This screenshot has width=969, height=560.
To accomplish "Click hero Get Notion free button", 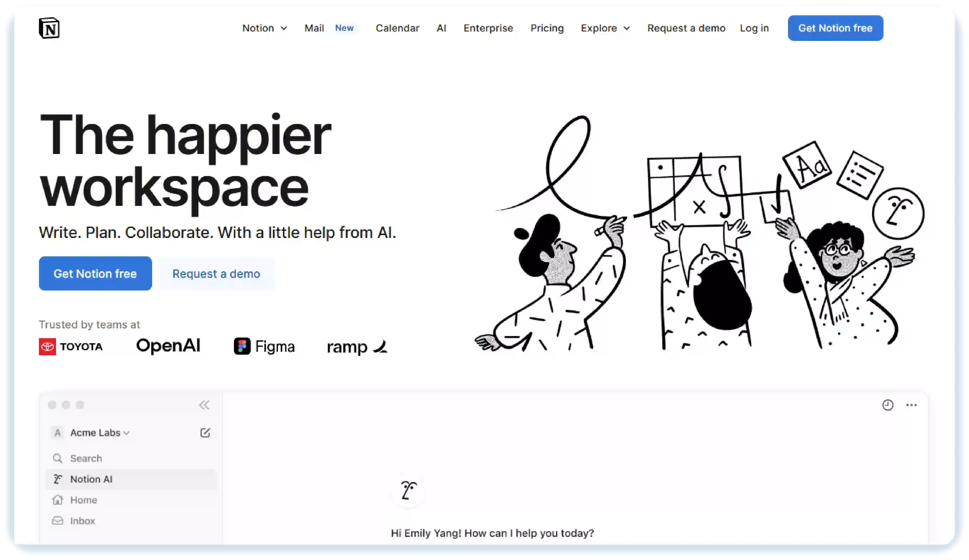I will 95,274.
